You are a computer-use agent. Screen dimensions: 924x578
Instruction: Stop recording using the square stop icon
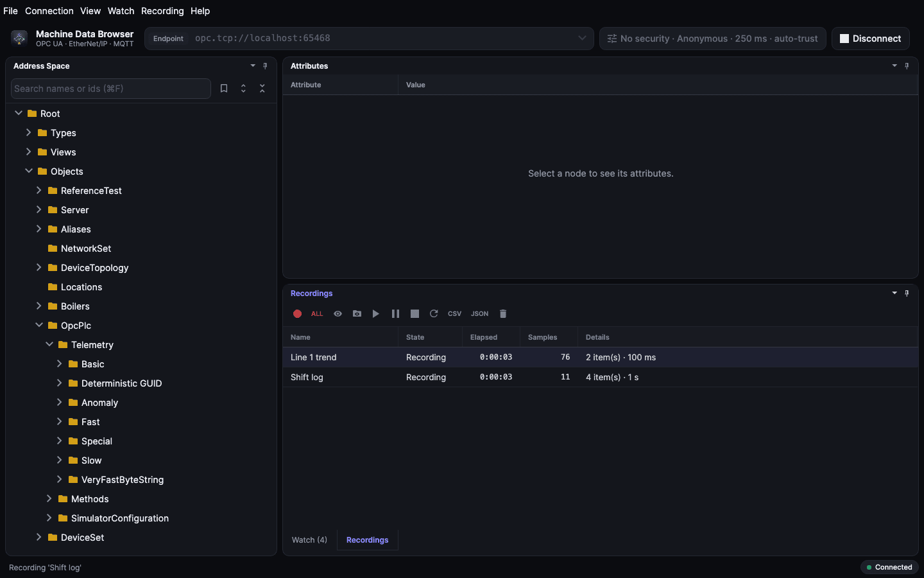click(x=415, y=313)
